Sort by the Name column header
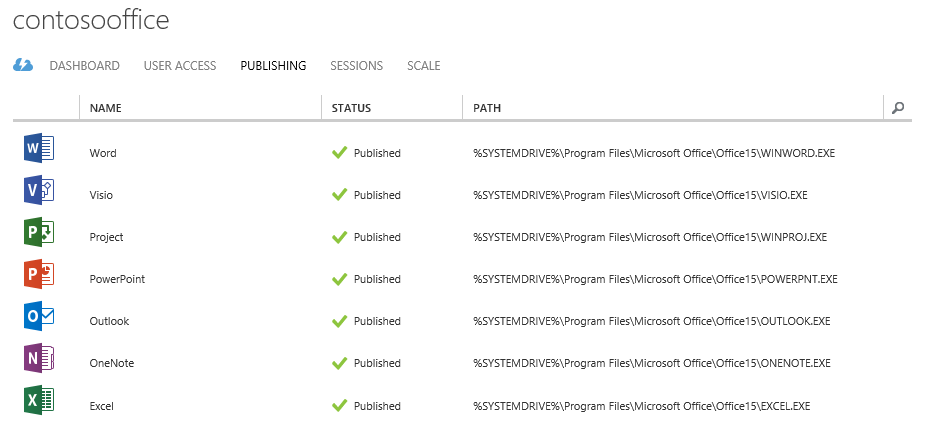 click(105, 108)
